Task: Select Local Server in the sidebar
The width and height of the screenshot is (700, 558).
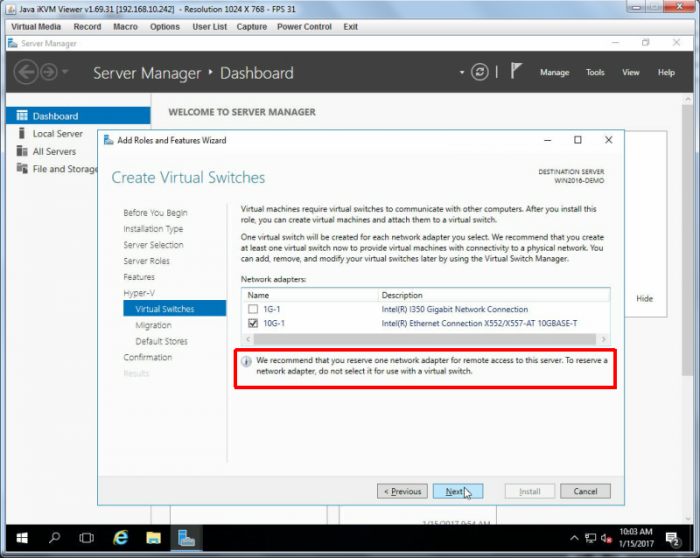Action: [x=57, y=133]
